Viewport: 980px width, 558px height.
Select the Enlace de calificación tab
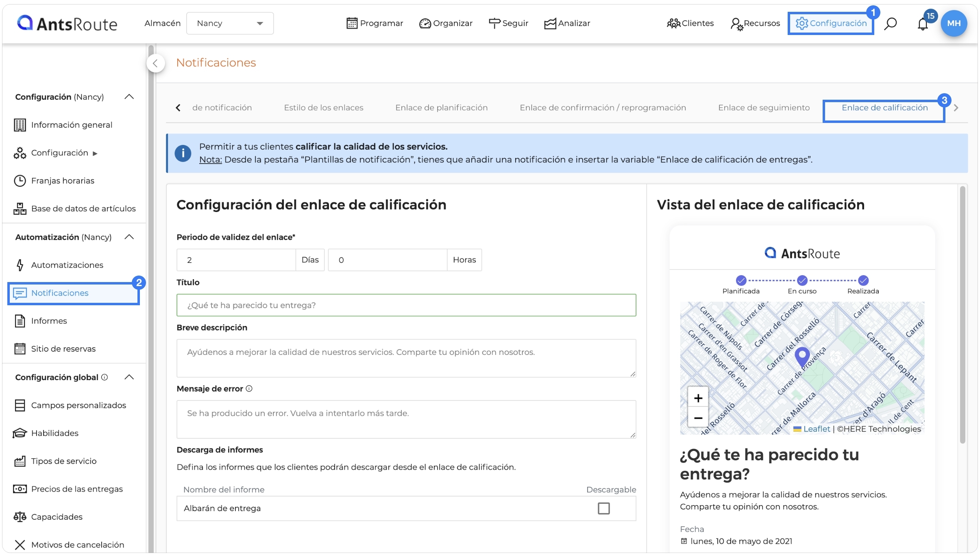885,107
